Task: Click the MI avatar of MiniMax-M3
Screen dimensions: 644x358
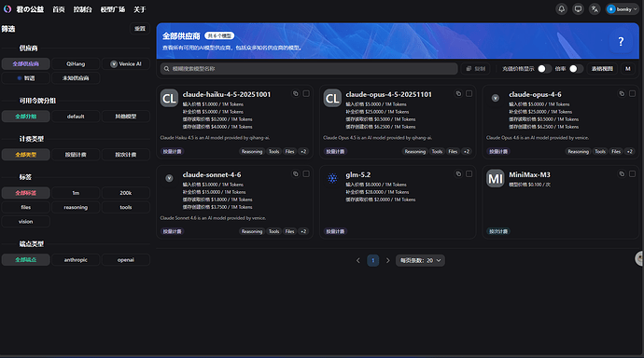Action: (496, 179)
